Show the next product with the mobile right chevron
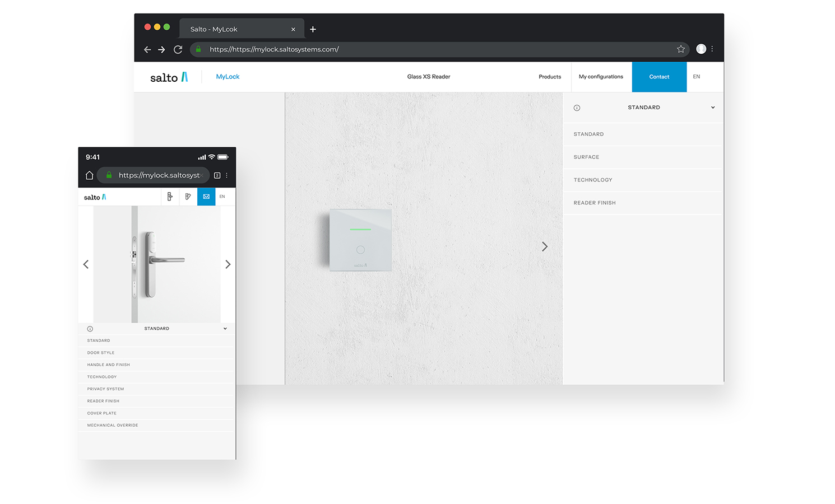The image size is (835, 504). point(228,264)
